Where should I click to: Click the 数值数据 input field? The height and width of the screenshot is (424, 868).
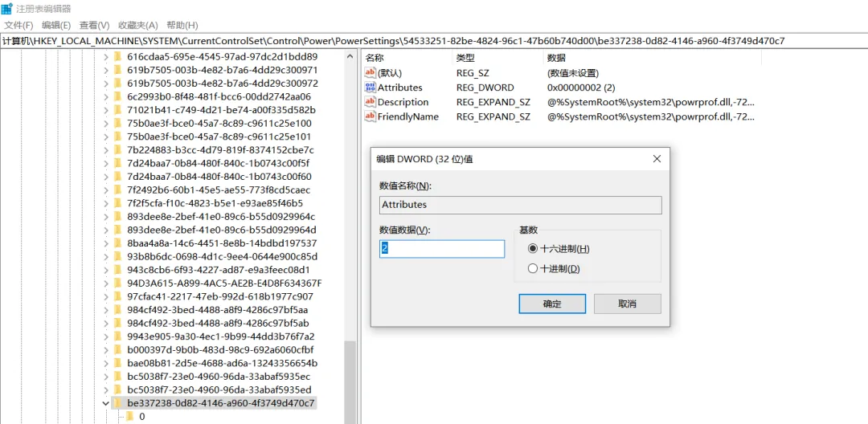tap(442, 249)
